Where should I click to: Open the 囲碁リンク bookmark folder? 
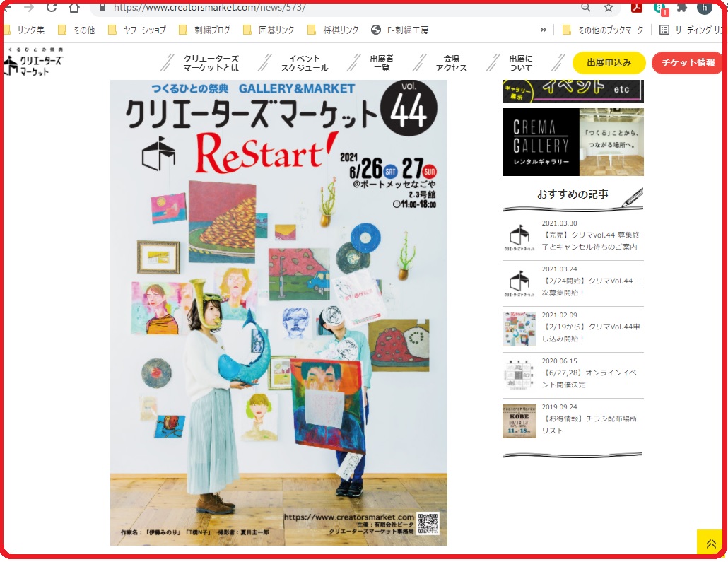pos(269,30)
